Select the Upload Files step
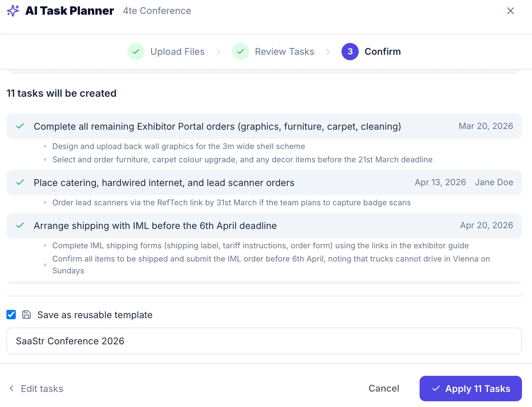The image size is (532, 407). tap(177, 52)
